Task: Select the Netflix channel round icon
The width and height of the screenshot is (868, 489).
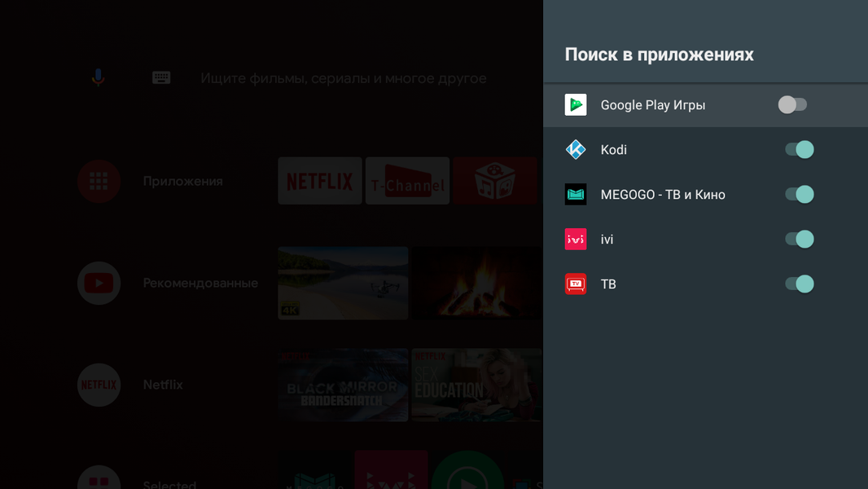Action: (99, 385)
